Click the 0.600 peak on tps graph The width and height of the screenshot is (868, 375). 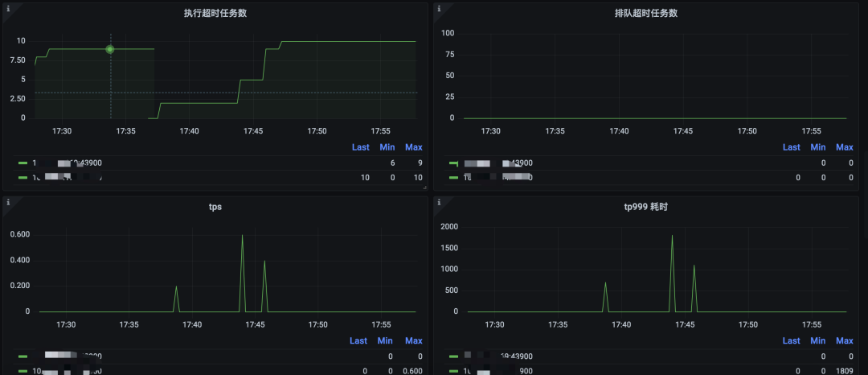[242, 236]
